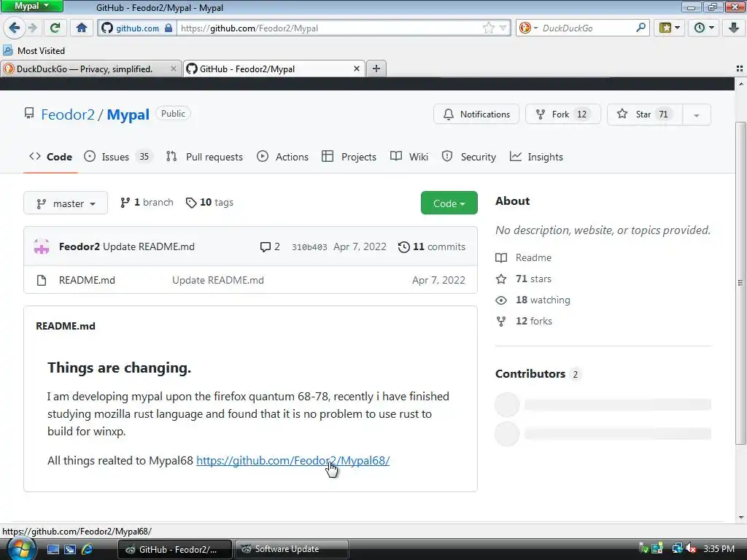Screen dimensions: 747x560
Task: Open the Feodor2 owner link
Action: coord(68,114)
